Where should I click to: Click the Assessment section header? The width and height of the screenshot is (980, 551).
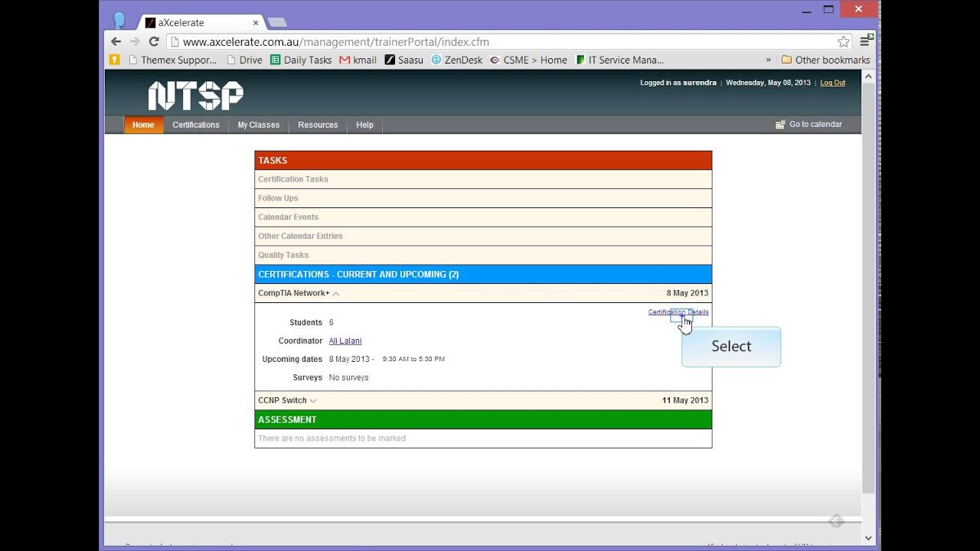click(483, 419)
